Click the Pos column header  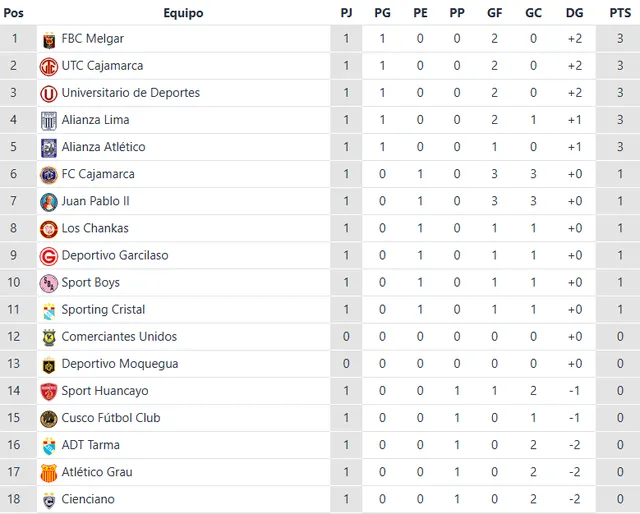click(x=15, y=13)
